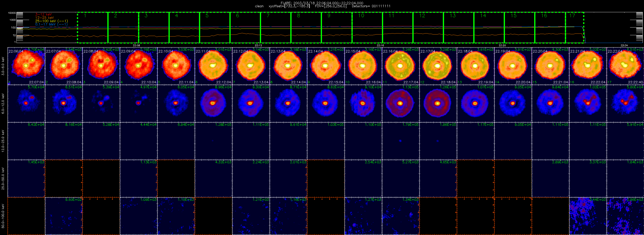Viewport: 644px width, 235px height.
Task: Select time interval 2 in the lightcurve
Action: [x=123, y=27]
